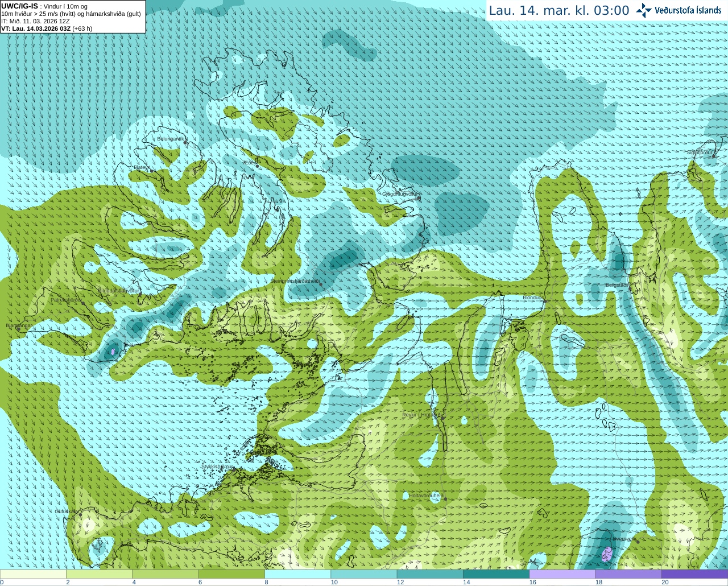Click the Veðurstofa Íslands name text
This screenshot has width=728, height=586.
coord(688,10)
